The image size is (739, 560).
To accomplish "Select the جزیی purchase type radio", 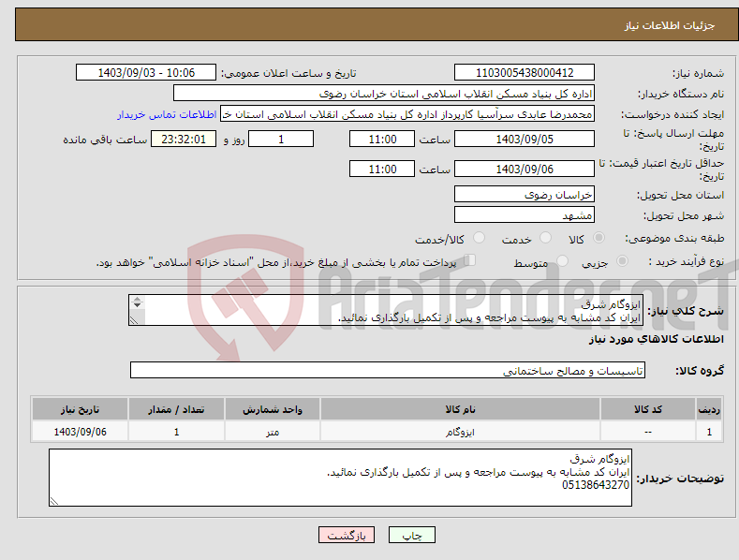I will (x=622, y=260).
